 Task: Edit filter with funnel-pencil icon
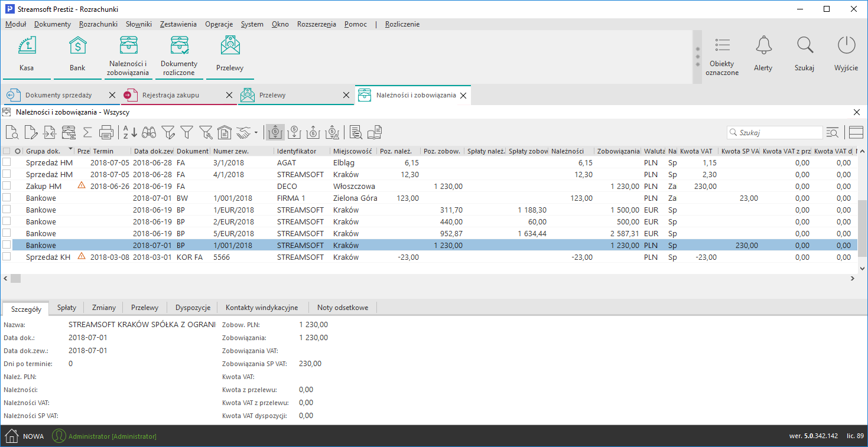pos(168,132)
